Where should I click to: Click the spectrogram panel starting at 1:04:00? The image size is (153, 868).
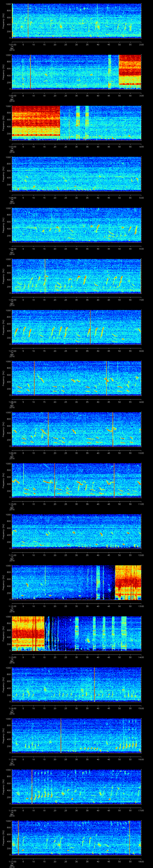(77, 174)
